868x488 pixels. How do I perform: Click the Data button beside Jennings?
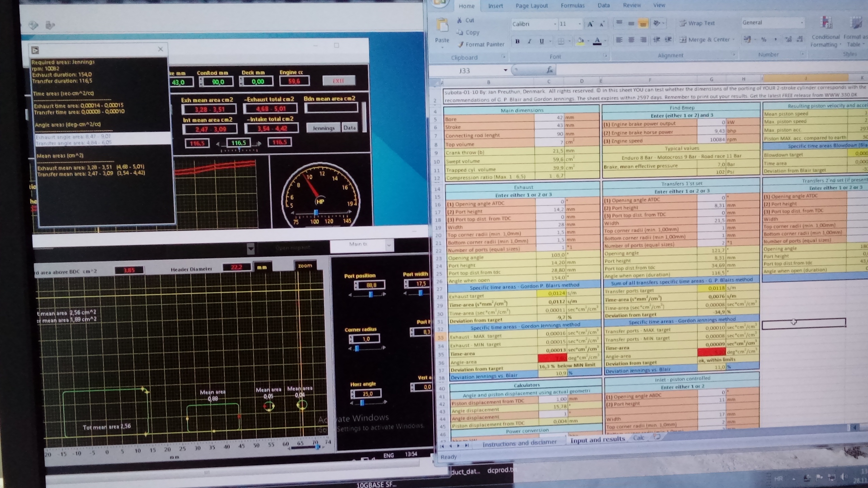[x=349, y=127]
